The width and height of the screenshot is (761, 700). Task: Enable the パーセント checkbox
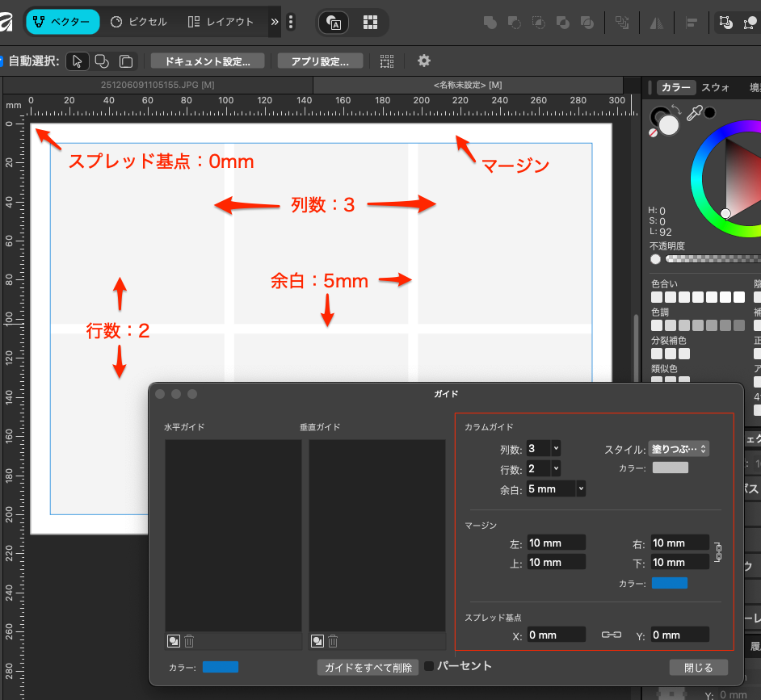pyautogui.click(x=430, y=666)
